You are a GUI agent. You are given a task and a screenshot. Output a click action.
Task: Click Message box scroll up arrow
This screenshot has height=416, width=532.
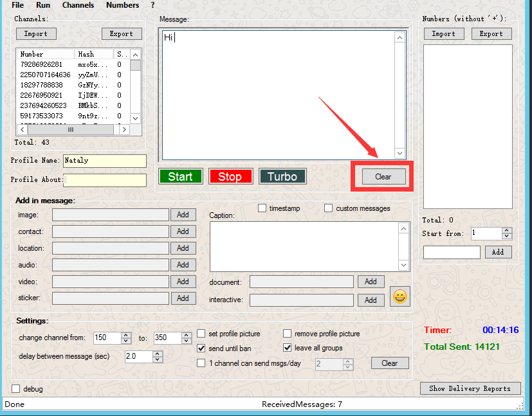399,38
